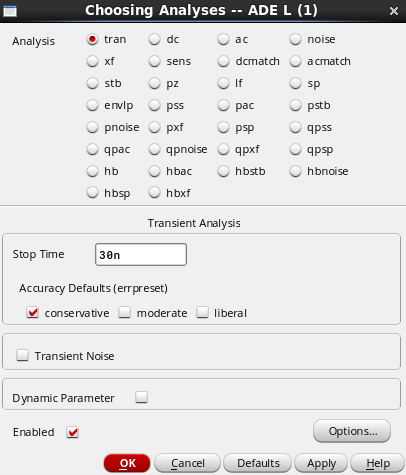Choose hb harmonic balance analysis
Image resolution: width=406 pixels, height=475 pixels.
(x=92, y=171)
